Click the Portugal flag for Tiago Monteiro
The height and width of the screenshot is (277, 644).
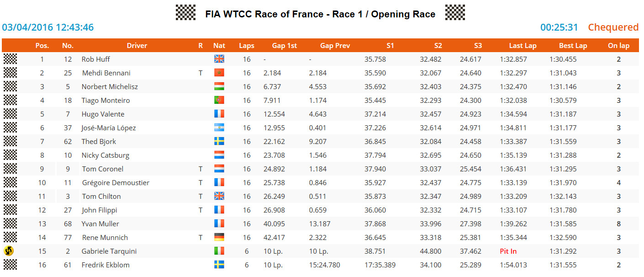219,100
